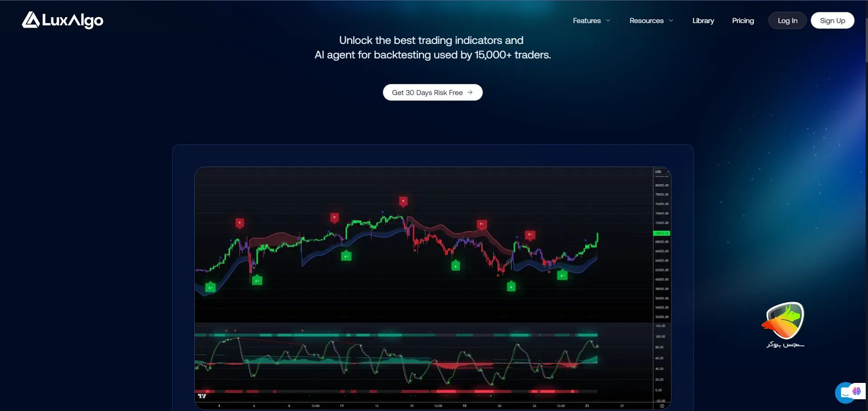Click the pink brain icon
The image size is (868, 411).
857,391
